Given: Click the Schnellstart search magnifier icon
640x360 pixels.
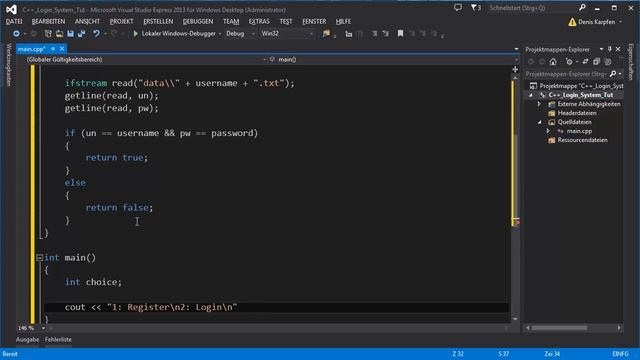Looking at the screenshot, I should [582, 7].
